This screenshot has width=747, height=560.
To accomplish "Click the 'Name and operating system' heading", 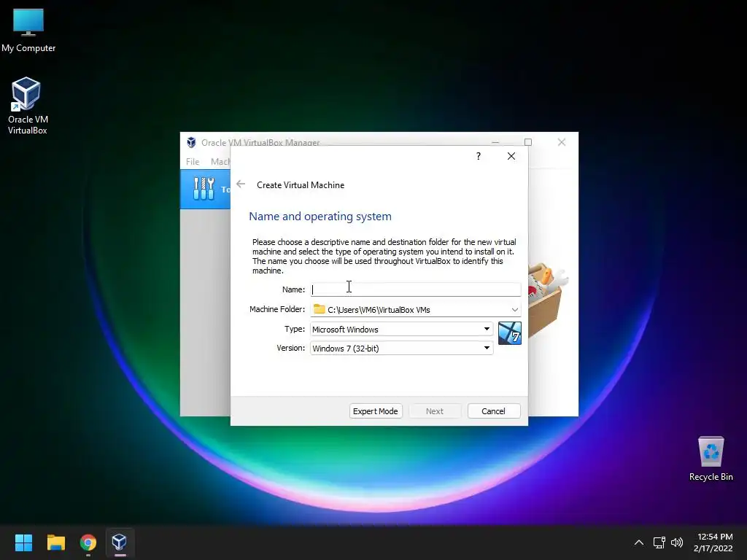I will [320, 216].
